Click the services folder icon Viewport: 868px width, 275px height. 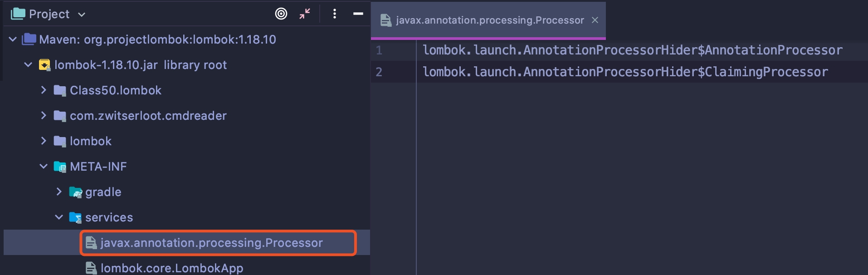coord(75,217)
